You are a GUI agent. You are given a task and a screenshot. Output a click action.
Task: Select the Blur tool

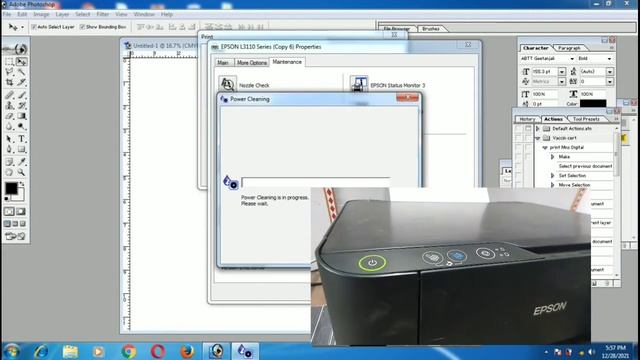click(x=9, y=127)
